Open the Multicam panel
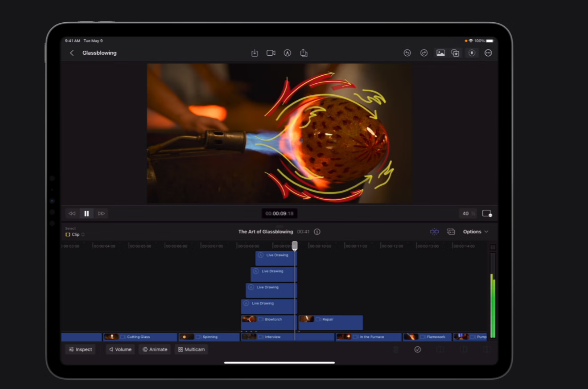 [191, 349]
